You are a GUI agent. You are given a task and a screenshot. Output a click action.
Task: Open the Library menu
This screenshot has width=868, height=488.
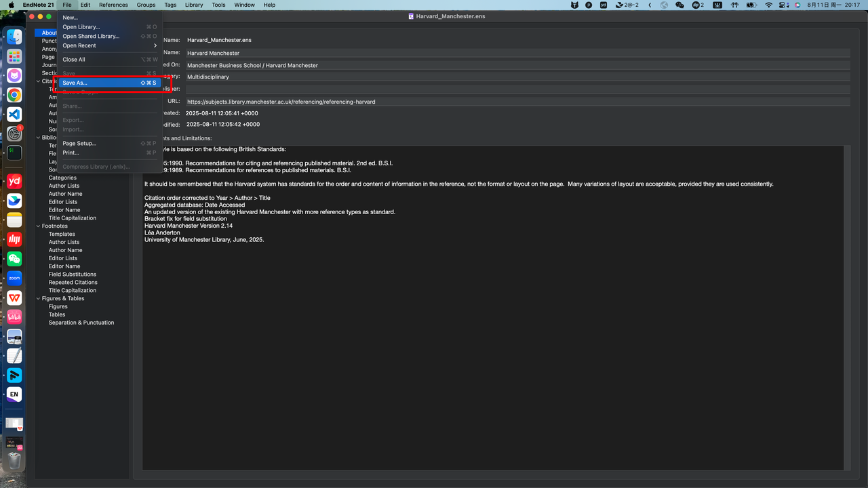coord(193,5)
